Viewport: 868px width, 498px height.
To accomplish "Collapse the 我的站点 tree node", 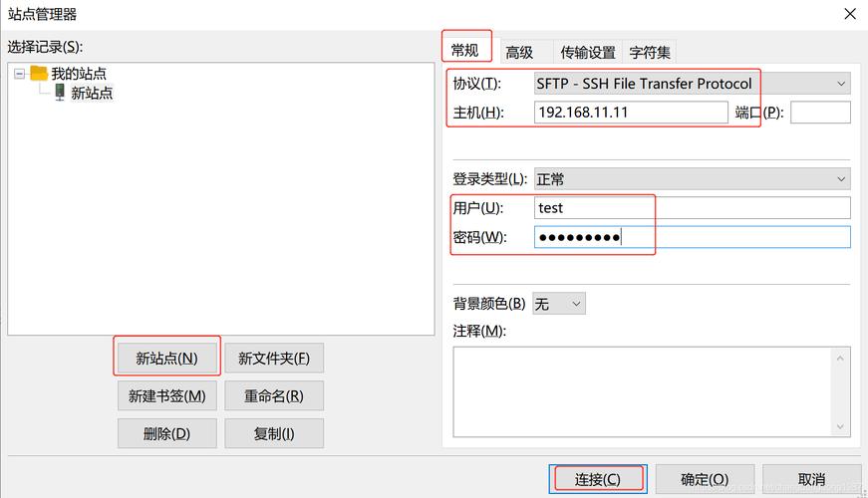I will (x=19, y=74).
